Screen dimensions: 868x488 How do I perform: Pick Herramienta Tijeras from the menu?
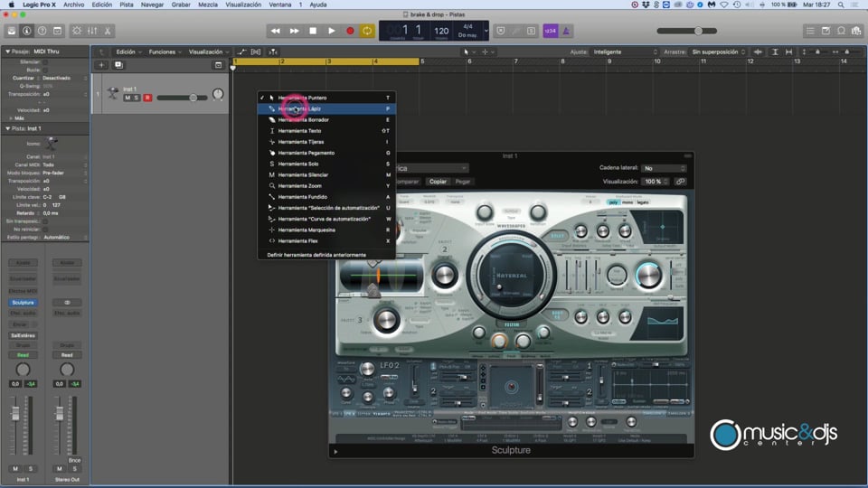pyautogui.click(x=326, y=142)
